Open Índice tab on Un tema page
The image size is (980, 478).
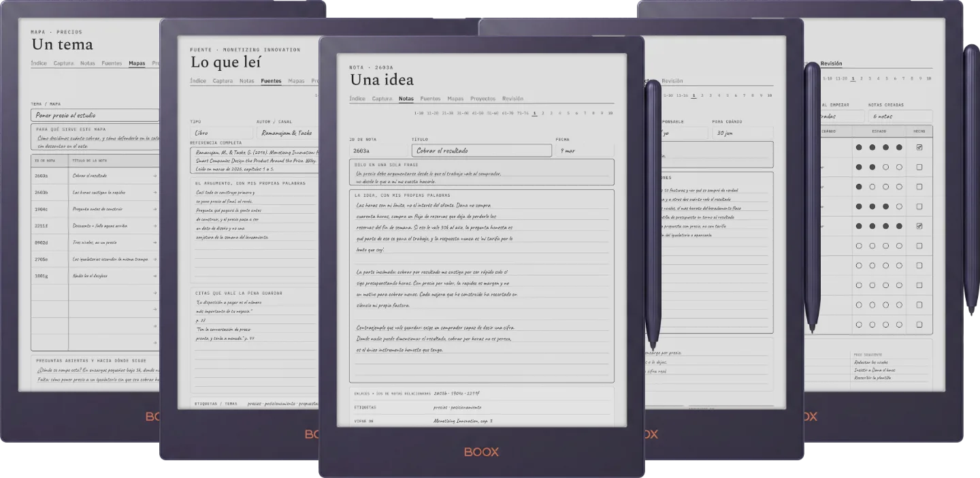(x=39, y=63)
